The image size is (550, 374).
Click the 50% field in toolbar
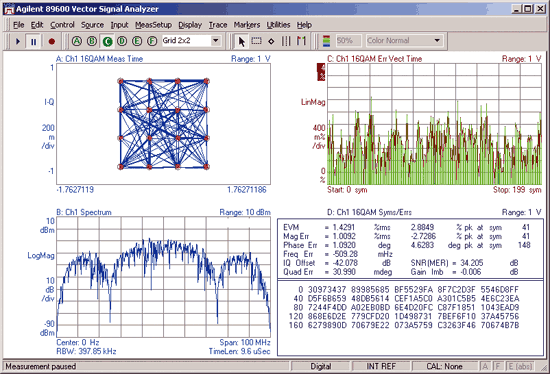tap(348, 41)
